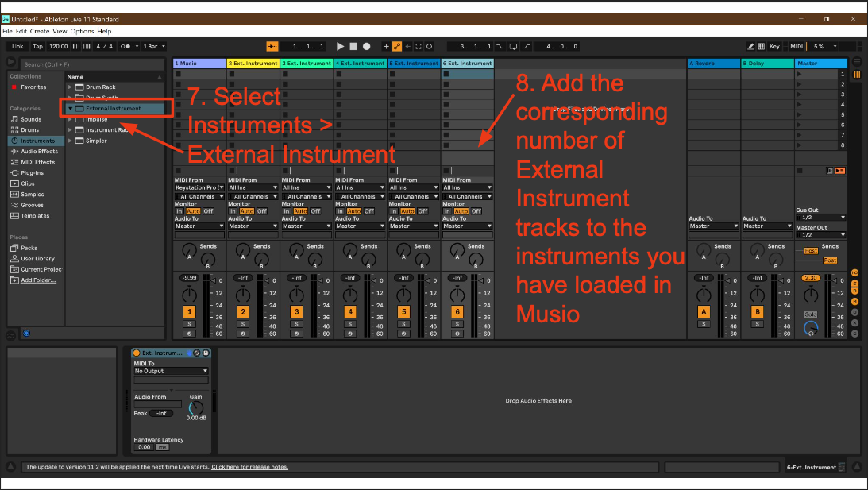Click the device Gain knob

click(x=195, y=408)
